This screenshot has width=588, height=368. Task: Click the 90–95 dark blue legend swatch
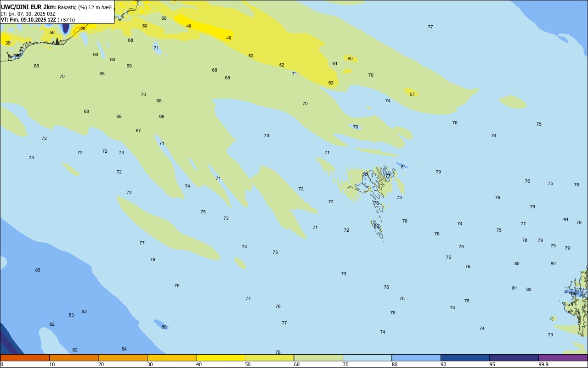point(465,357)
